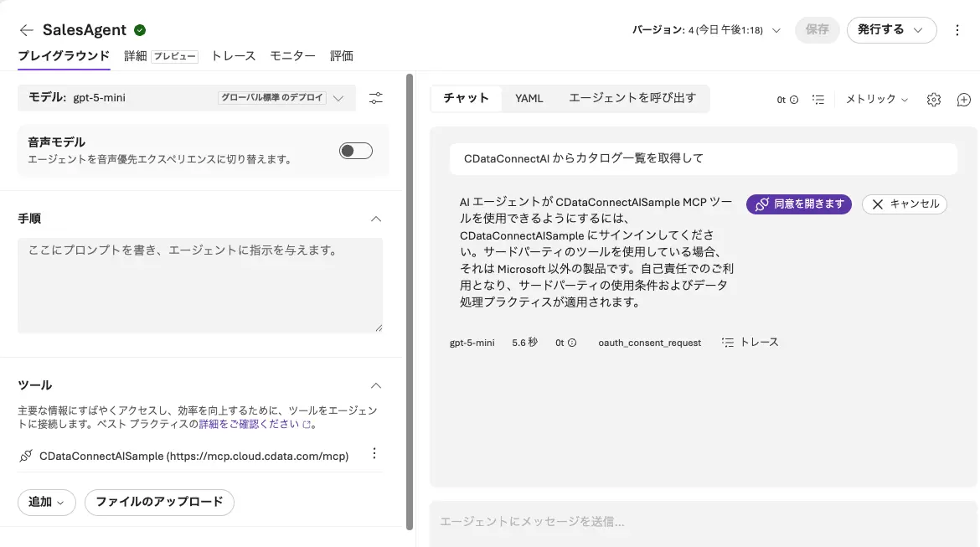Open the トレース tab
The width and height of the screenshot is (980, 547).
(x=233, y=55)
